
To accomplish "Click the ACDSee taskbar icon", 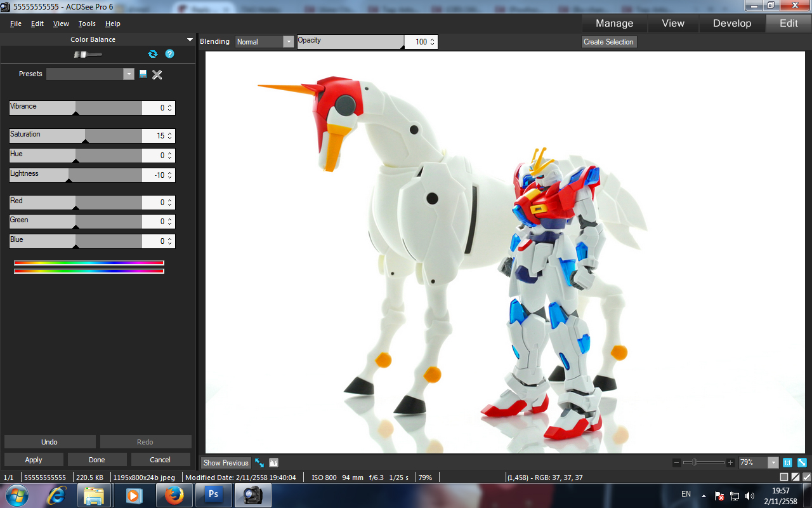I will [x=252, y=495].
